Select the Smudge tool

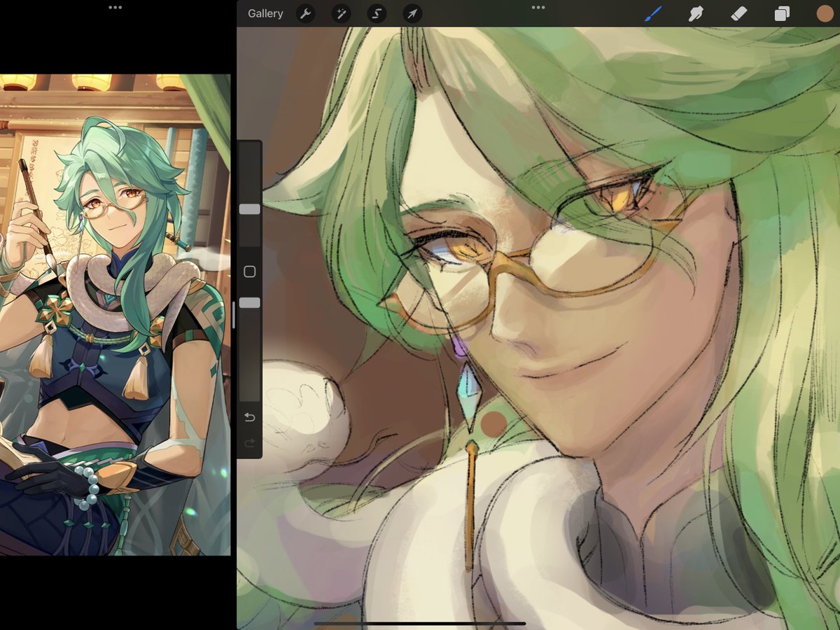696,13
